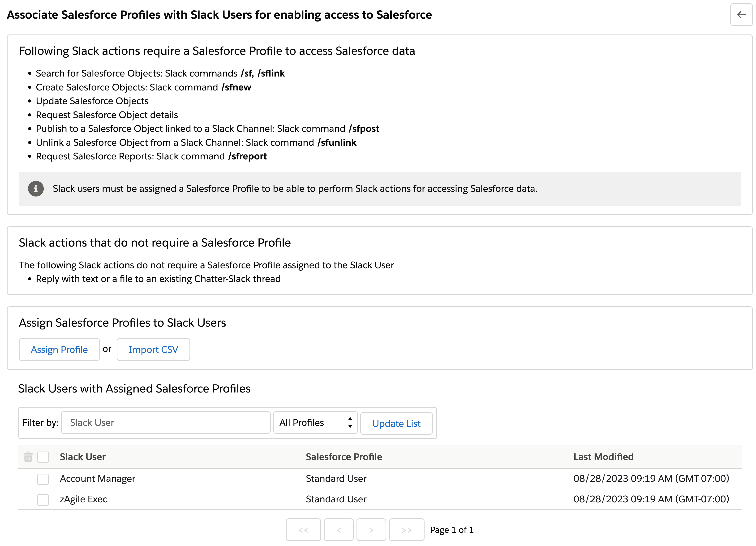Go to first page using << button
The width and height of the screenshot is (756, 546).
303,530
